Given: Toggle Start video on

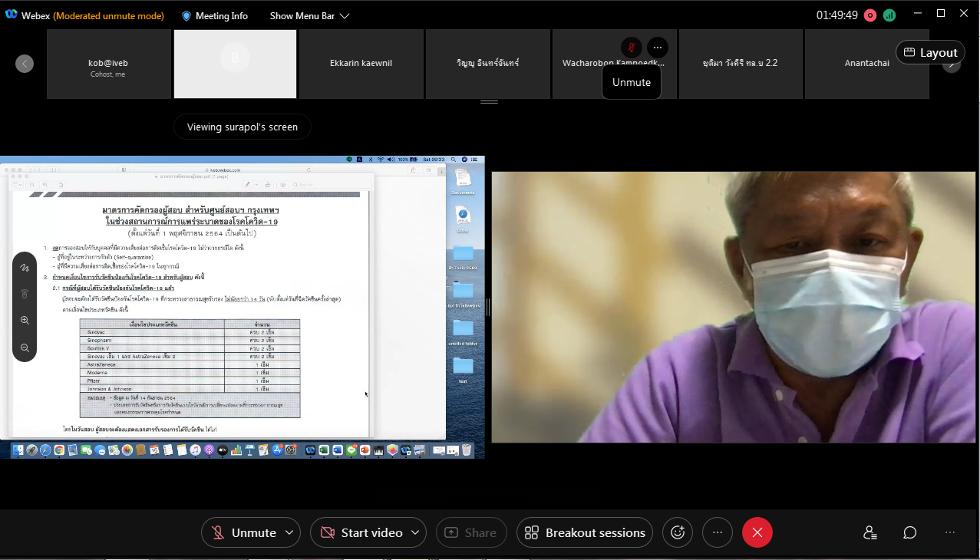Looking at the screenshot, I should (361, 532).
